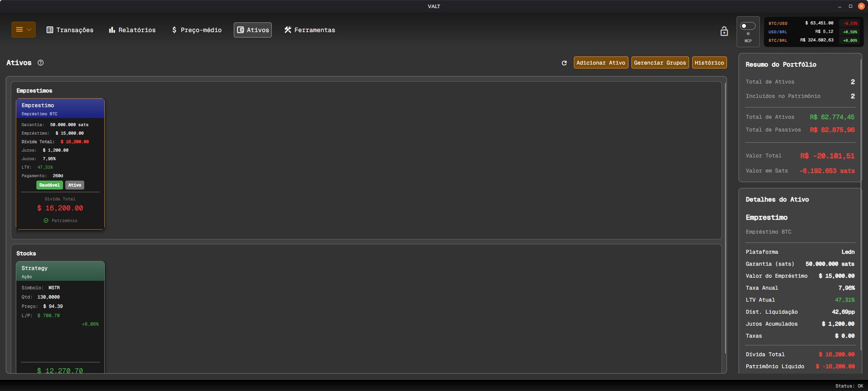Image resolution: width=868 pixels, height=391 pixels.
Task: Click the Relatórios bar chart icon
Action: [x=112, y=30]
